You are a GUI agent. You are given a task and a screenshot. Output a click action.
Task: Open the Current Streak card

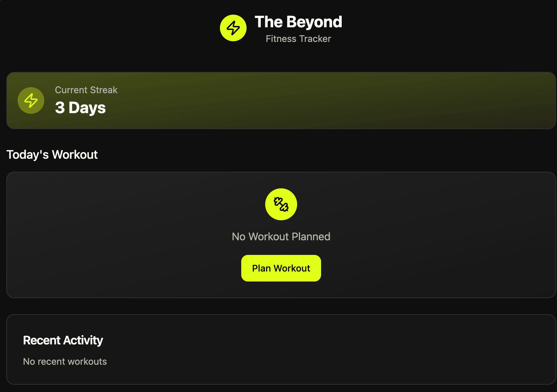tap(281, 100)
